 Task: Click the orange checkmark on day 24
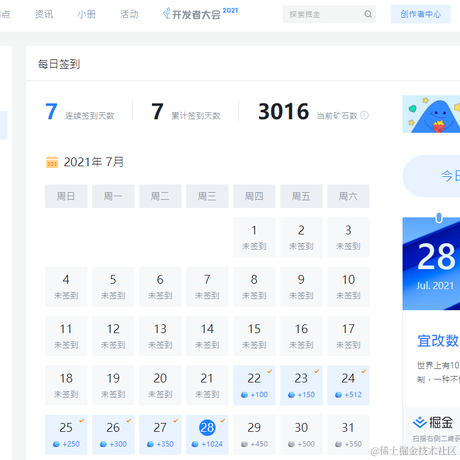coord(364,371)
